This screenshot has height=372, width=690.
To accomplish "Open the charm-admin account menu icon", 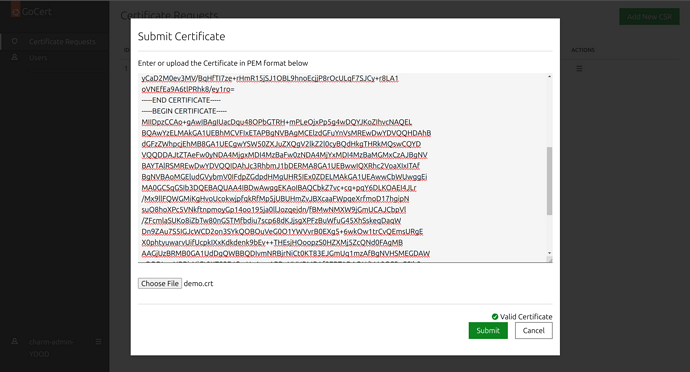I will (99, 342).
